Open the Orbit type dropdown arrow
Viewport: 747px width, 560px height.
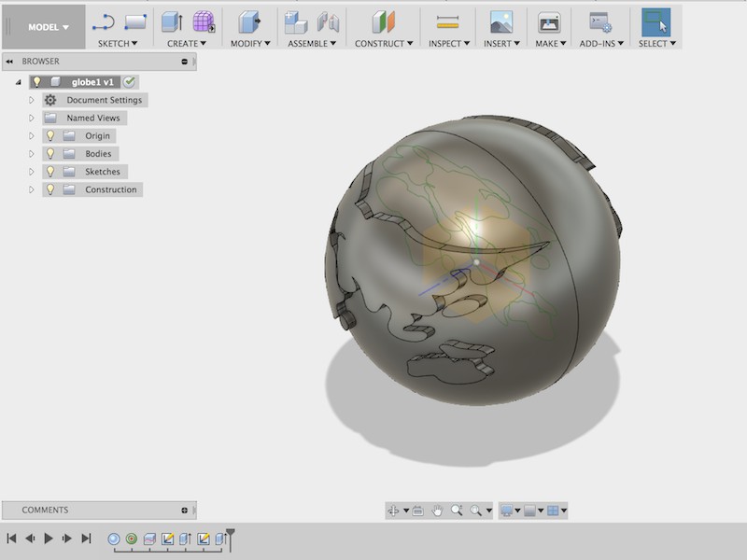[x=406, y=511]
